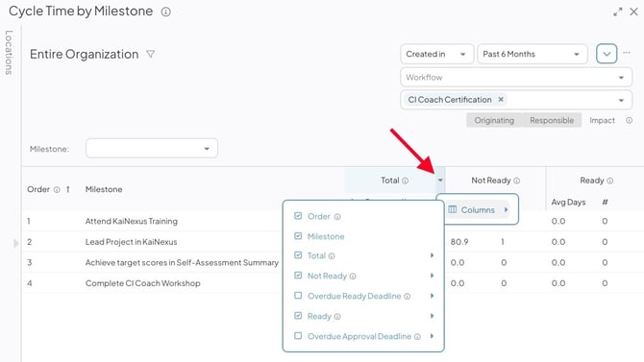Viewport: 644px width, 362px height.
Task: Click the Milestone column header
Action: point(104,189)
